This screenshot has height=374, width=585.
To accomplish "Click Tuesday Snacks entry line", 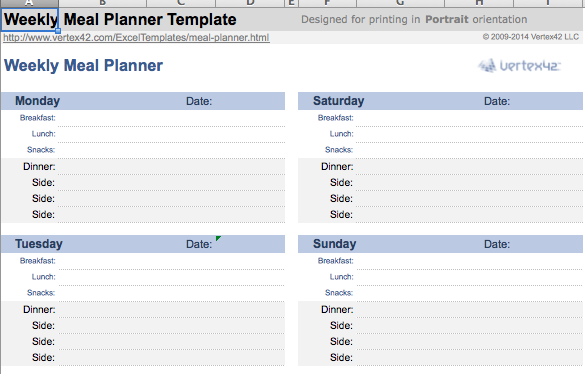I will coord(171,293).
